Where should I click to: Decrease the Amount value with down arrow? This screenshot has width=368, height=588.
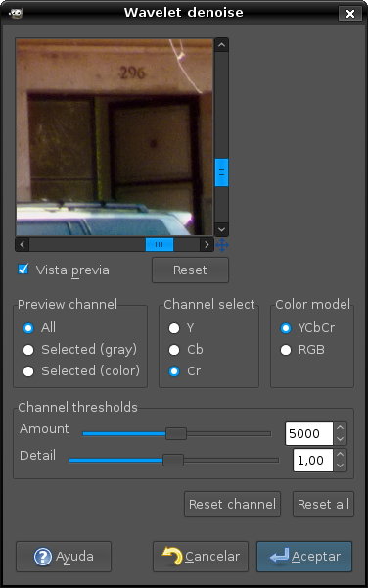(340, 439)
